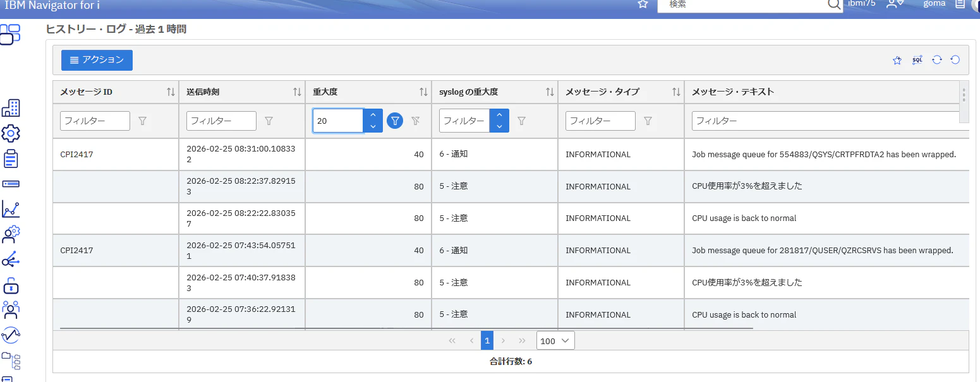Open the アクション menu

[97, 60]
